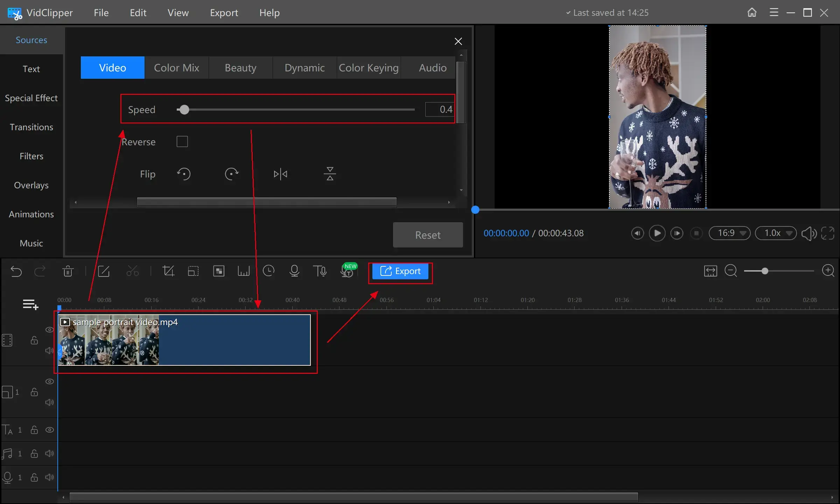Switch to the Color Mix tab
This screenshot has width=840, height=504.
coord(176,68)
